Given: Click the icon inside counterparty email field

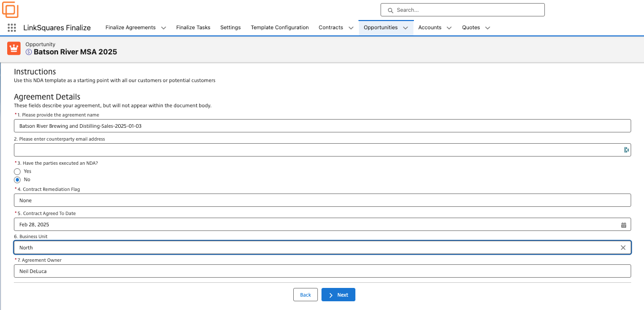Looking at the screenshot, I should [x=627, y=150].
